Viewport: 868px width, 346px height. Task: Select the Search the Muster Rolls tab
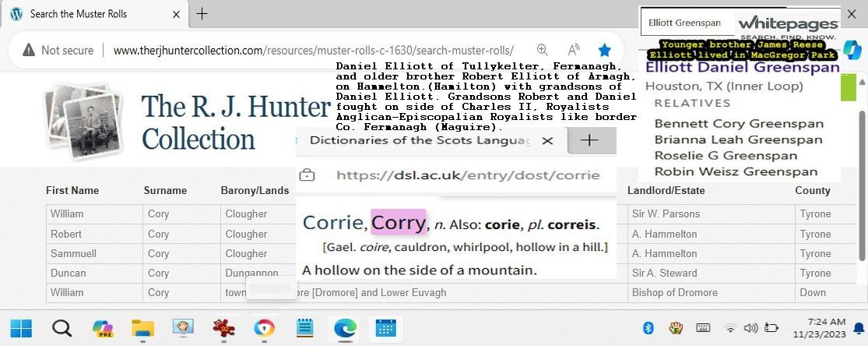[x=95, y=14]
